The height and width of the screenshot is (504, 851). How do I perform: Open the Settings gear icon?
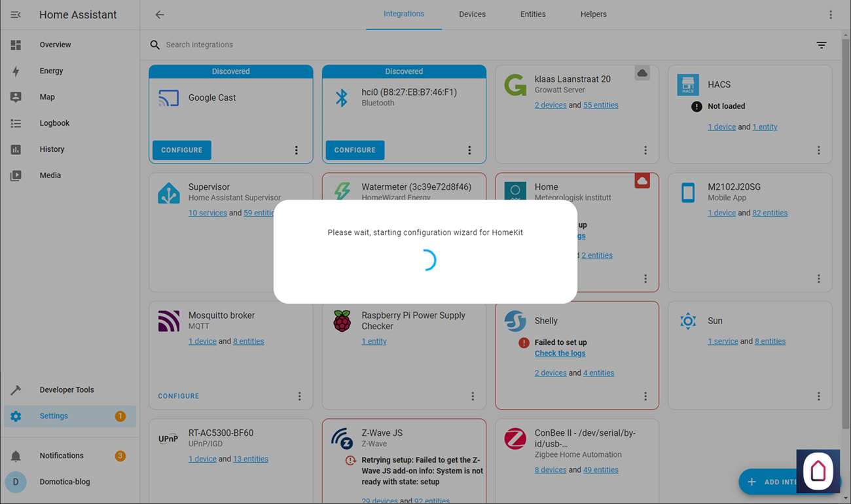coord(16,416)
